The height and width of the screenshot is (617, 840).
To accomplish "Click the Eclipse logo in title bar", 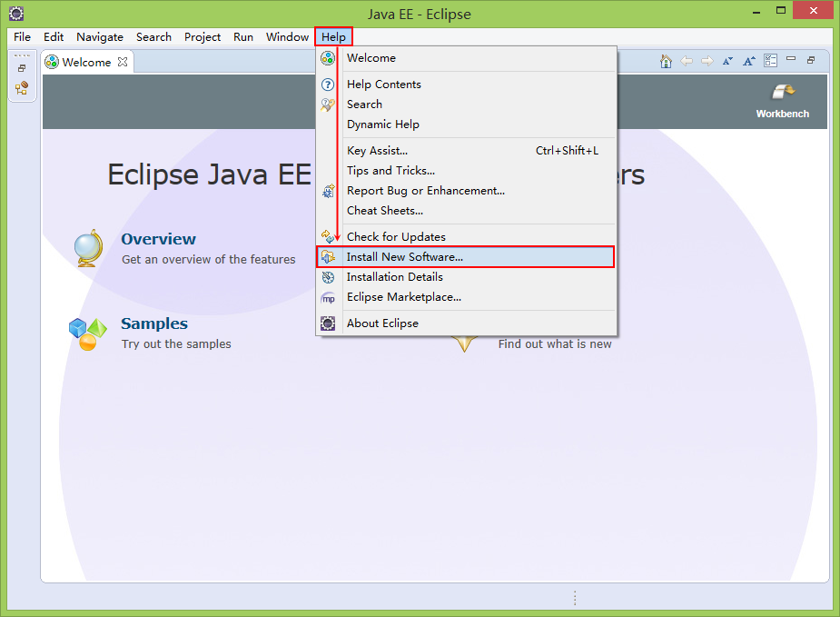I will click(16, 14).
